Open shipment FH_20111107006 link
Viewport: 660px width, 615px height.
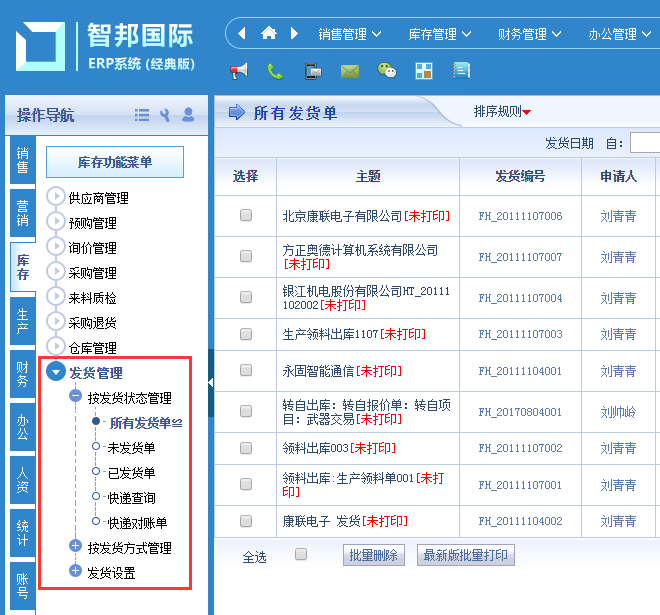[x=520, y=216]
